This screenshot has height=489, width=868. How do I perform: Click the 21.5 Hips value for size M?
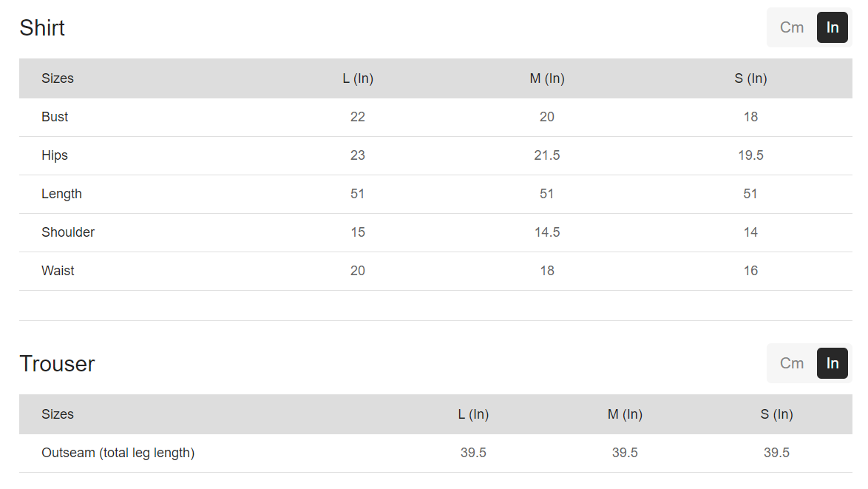click(x=547, y=155)
